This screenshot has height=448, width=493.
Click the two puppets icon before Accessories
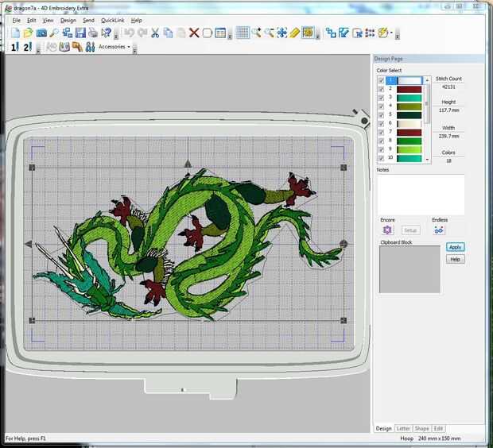click(90, 47)
